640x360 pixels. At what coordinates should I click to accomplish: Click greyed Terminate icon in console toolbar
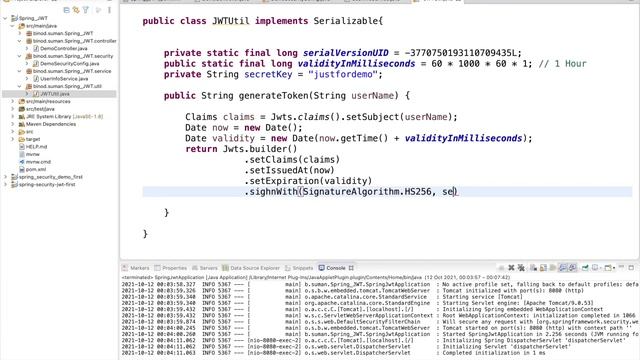tap(501, 268)
